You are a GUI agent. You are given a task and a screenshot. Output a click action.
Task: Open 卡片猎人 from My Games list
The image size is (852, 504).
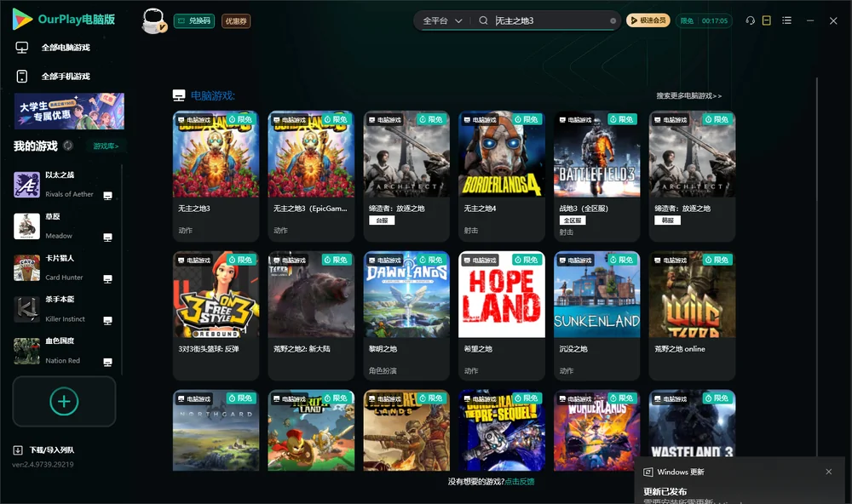[64, 267]
